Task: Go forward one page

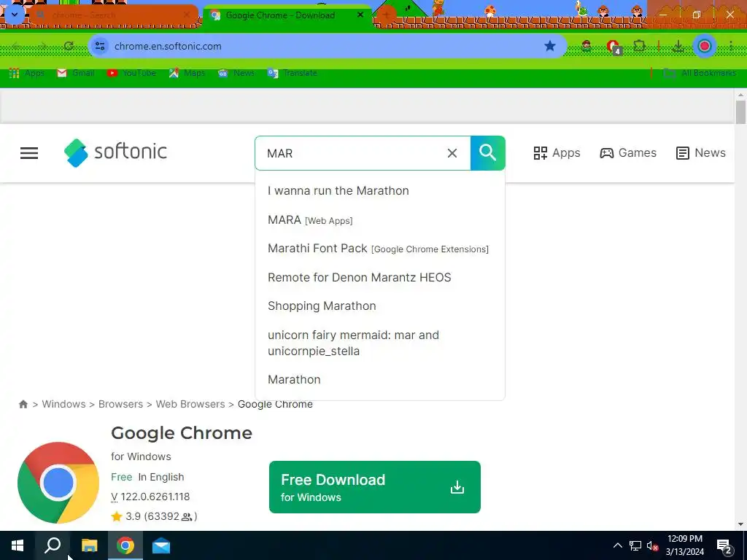Action: tap(42, 46)
